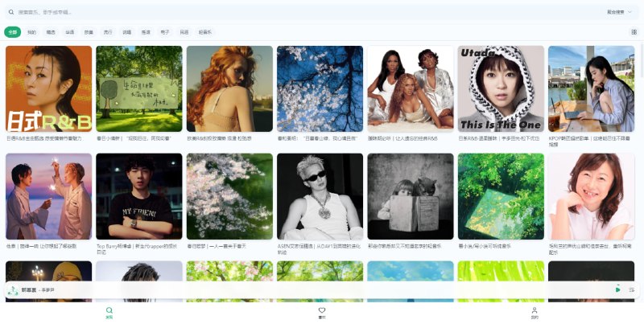This screenshot has width=644, height=324.
Task: Open the smiling woman in pink cover
Action: tap(592, 196)
